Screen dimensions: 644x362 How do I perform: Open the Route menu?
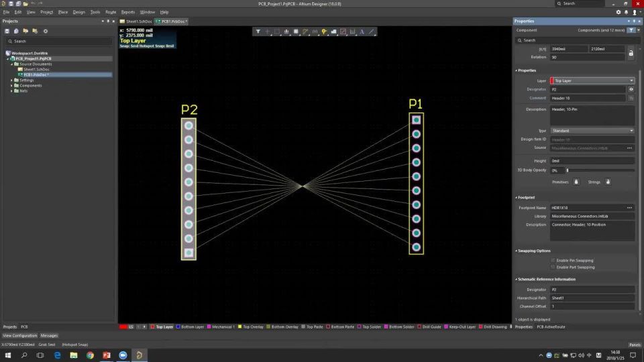tap(111, 12)
